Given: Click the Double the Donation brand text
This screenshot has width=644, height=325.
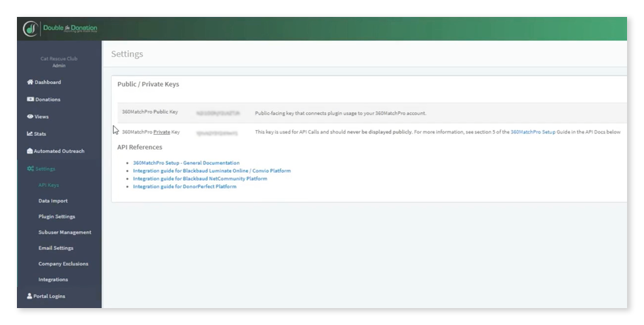Looking at the screenshot, I should coord(71,28).
